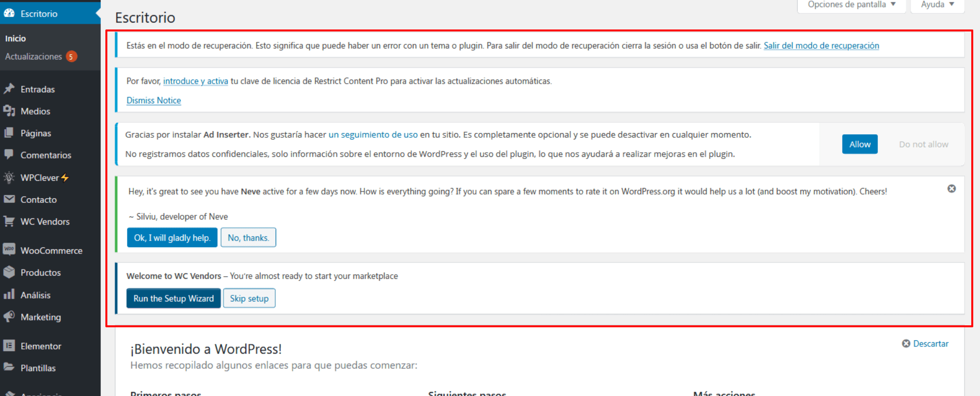
Task: Click the Escritorio dashboard gauge icon
Action: [x=9, y=13]
